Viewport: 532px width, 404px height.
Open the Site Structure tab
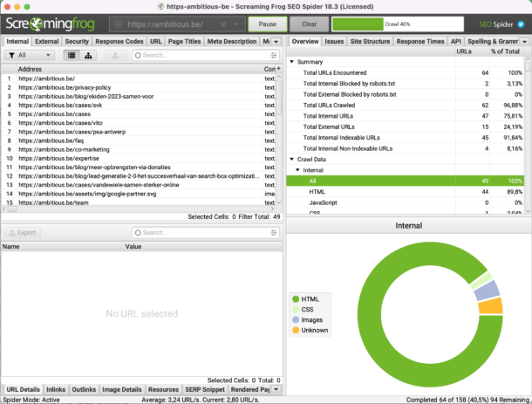370,41
